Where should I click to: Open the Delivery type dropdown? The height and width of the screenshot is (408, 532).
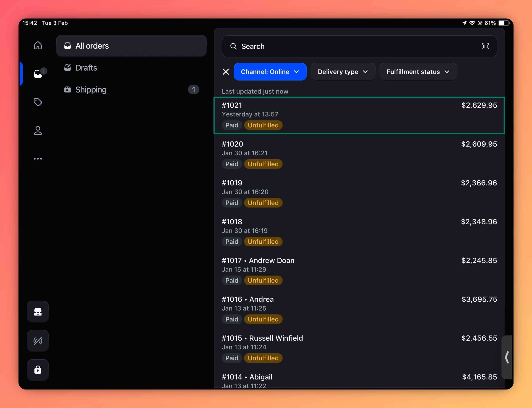point(342,72)
